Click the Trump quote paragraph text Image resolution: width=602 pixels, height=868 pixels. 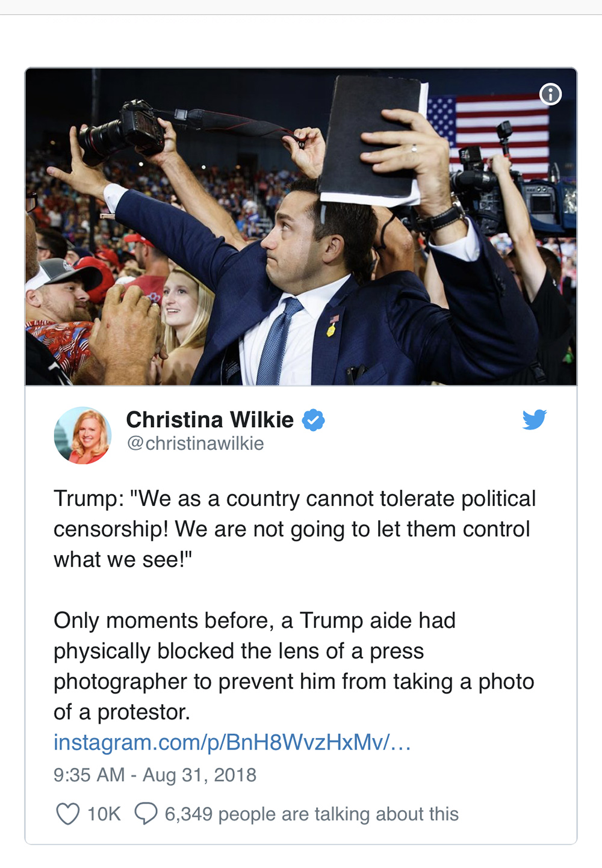pos(294,529)
